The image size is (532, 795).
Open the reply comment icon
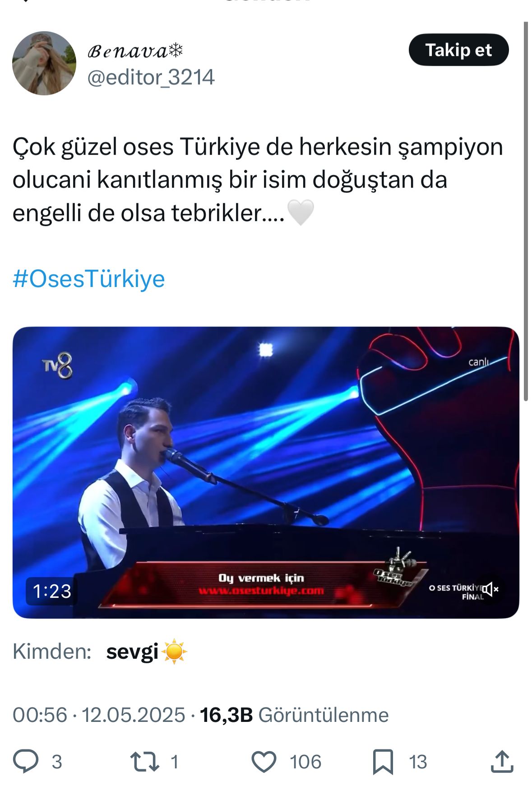click(26, 762)
